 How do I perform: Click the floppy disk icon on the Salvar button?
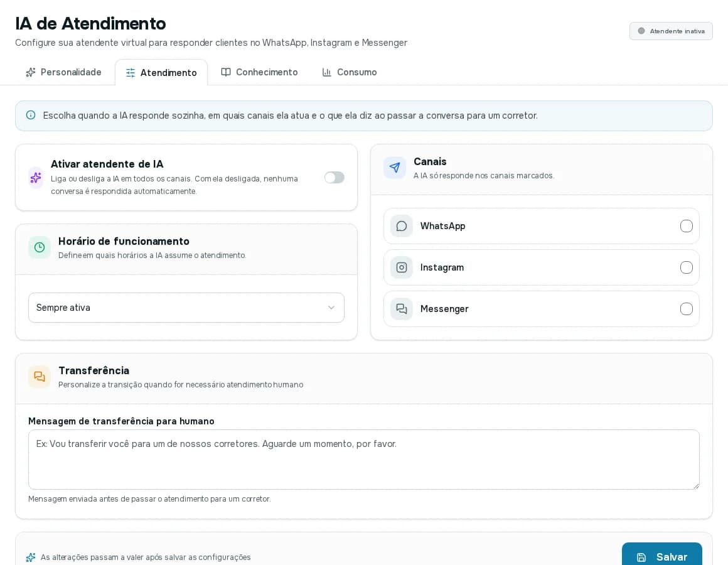click(x=641, y=557)
